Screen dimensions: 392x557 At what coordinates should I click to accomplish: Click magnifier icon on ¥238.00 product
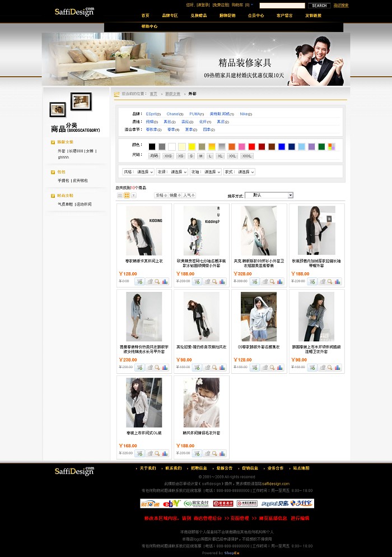click(x=158, y=367)
